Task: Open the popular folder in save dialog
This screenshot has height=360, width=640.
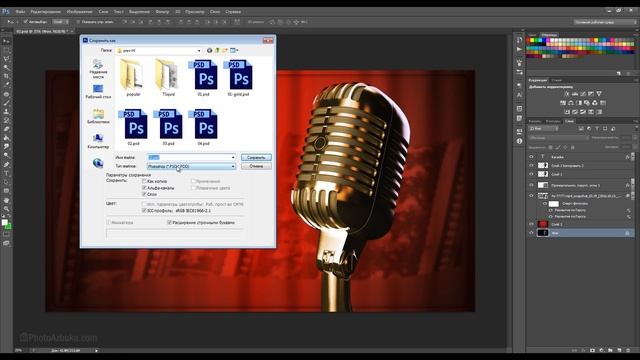Action: 133,78
